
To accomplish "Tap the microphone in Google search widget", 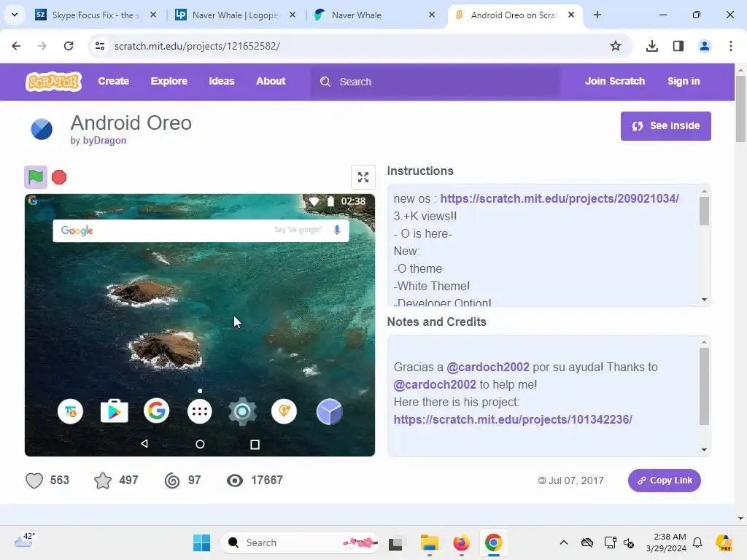I will [337, 230].
